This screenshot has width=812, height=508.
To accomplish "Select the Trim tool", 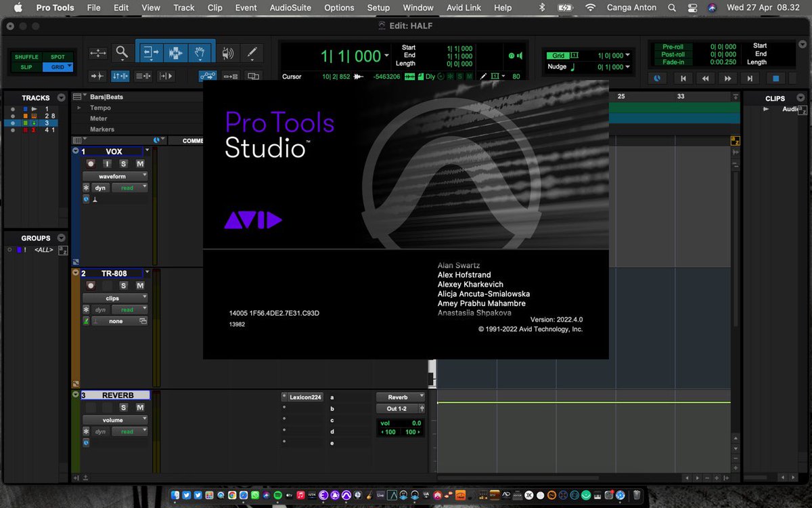I will tap(150, 52).
